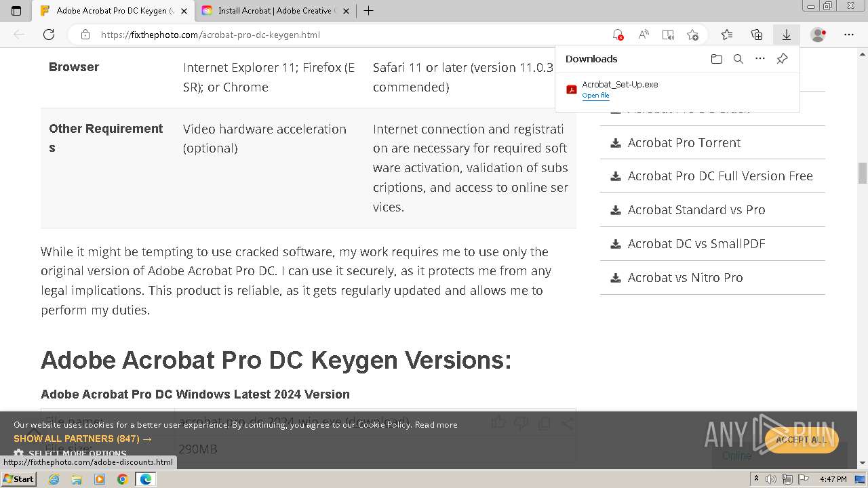
Task: Click the Read aloud icon
Action: click(644, 35)
